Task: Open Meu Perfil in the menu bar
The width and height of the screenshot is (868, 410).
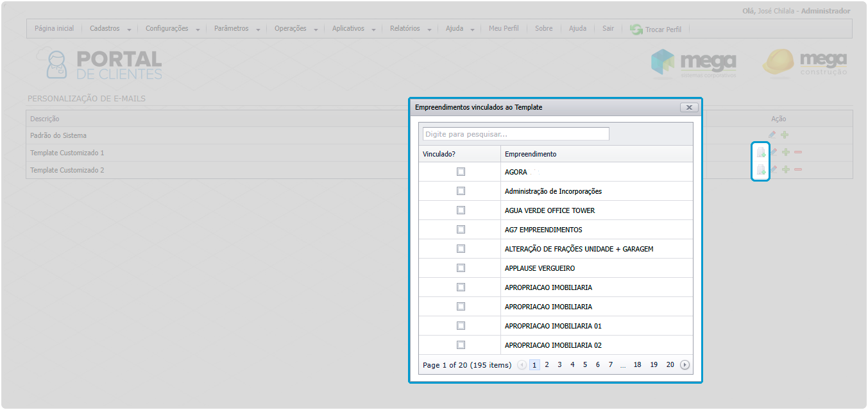Action: [504, 29]
